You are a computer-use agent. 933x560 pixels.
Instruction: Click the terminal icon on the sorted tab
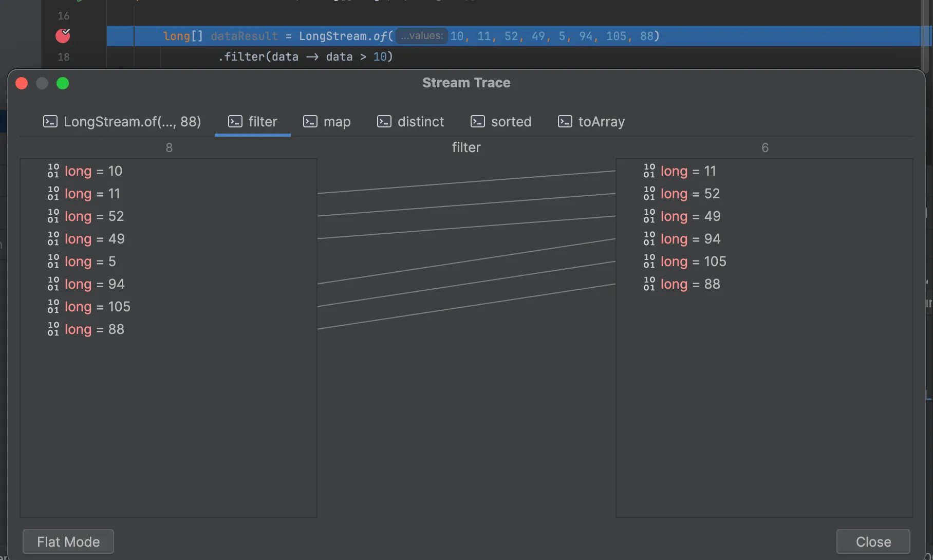(x=477, y=122)
